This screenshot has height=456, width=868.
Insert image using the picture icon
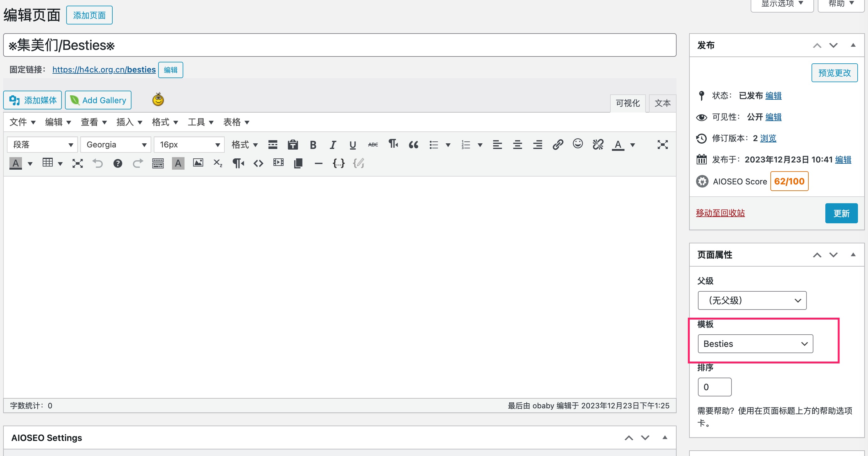(198, 163)
